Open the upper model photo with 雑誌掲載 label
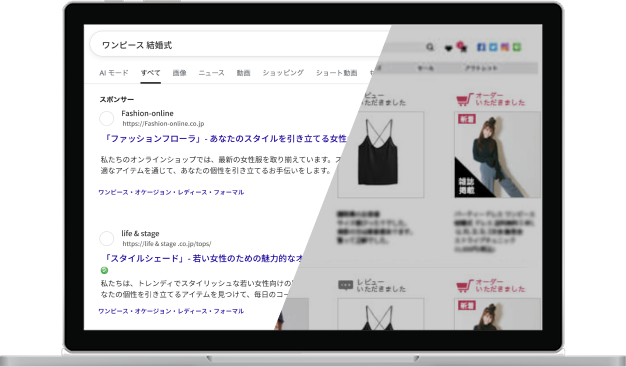 coord(497,155)
